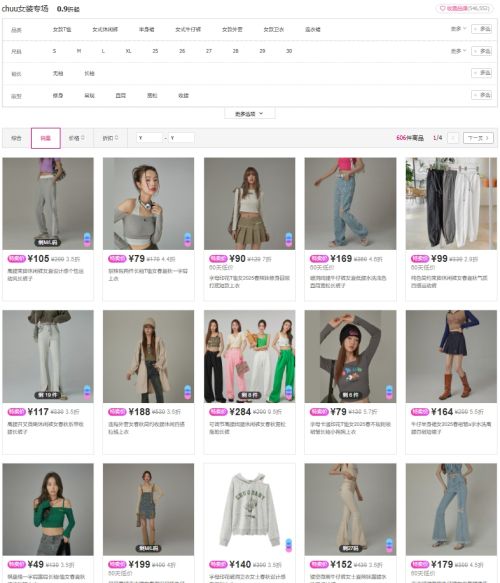Screen dimensions: 500x583
Task: Expand more options in the size row
Action: tap(458, 51)
